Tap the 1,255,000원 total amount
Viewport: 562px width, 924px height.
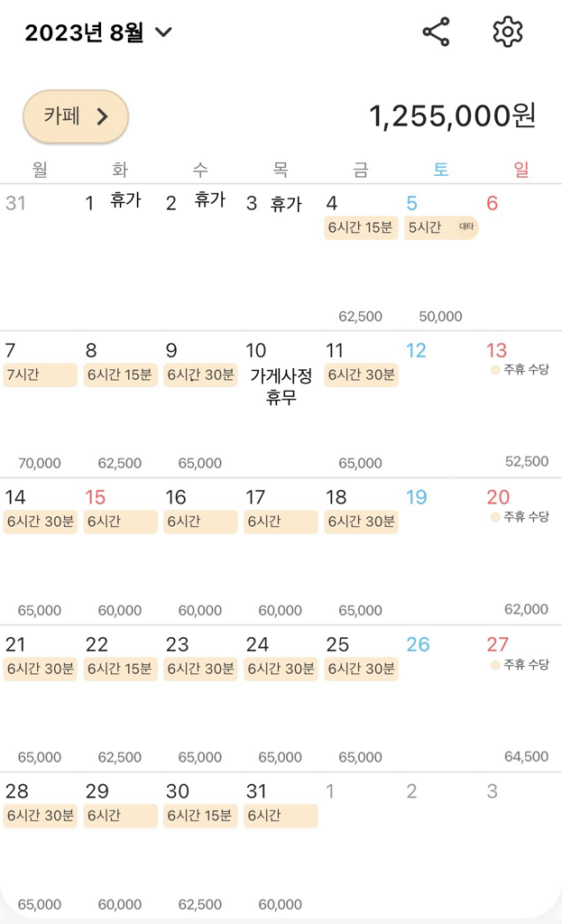pyautogui.click(x=452, y=115)
